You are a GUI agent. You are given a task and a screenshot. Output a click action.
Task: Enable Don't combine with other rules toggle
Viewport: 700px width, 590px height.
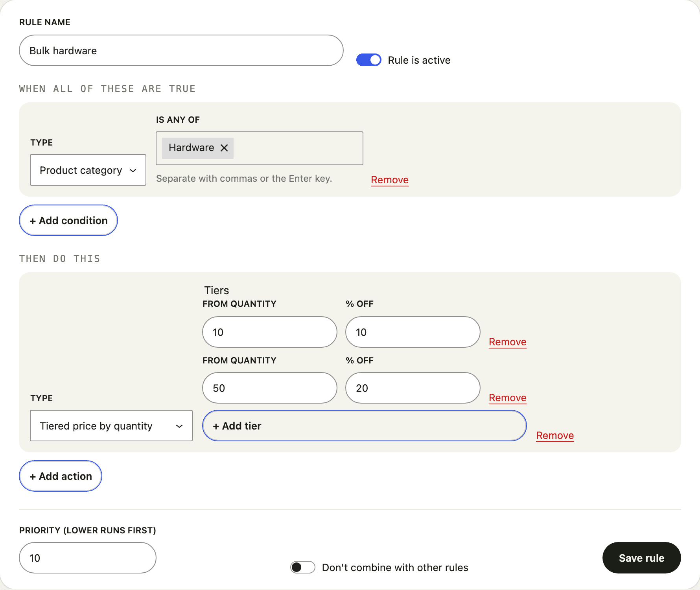302,567
